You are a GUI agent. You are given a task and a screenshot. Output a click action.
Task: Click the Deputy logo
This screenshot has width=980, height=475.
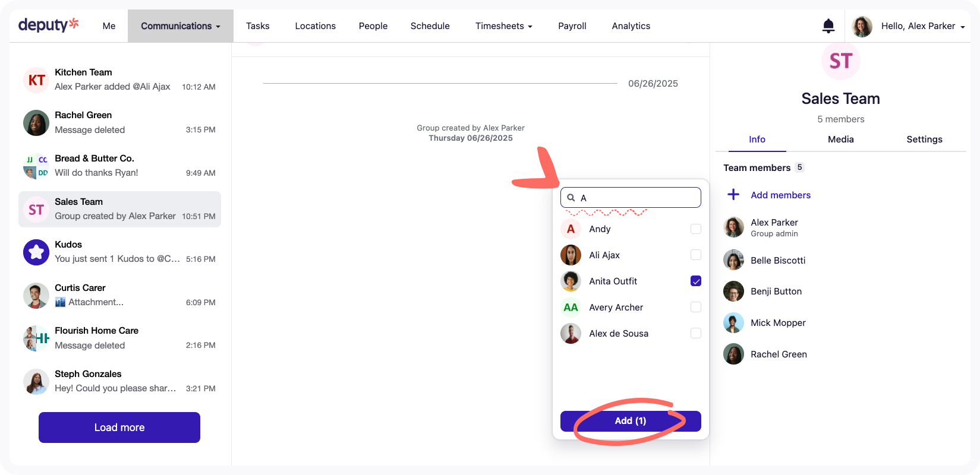click(48, 25)
